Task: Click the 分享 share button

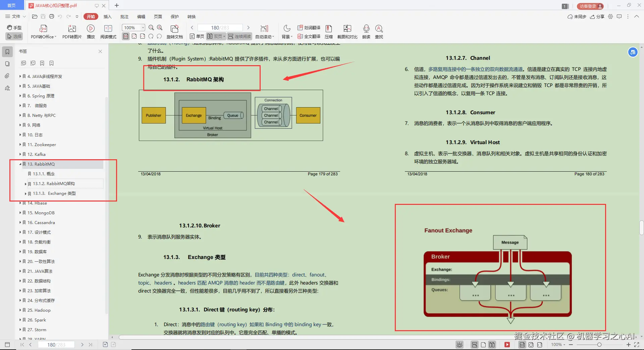Action: click(597, 16)
